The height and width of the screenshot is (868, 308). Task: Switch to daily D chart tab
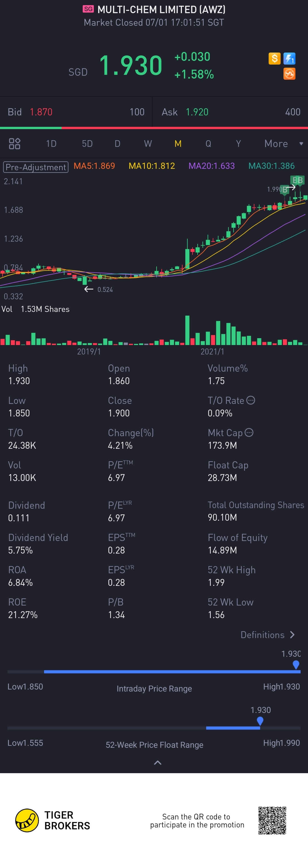[x=117, y=144]
